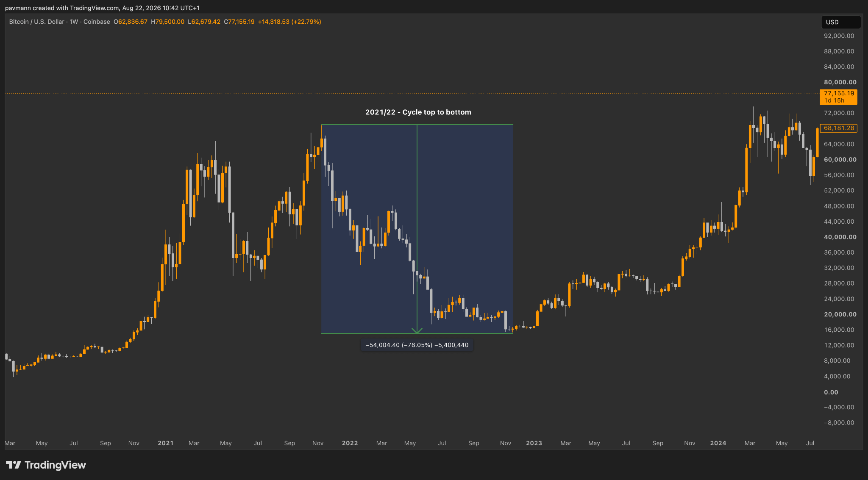Click the 68,181.28 price label
868x480 pixels.
click(839, 128)
